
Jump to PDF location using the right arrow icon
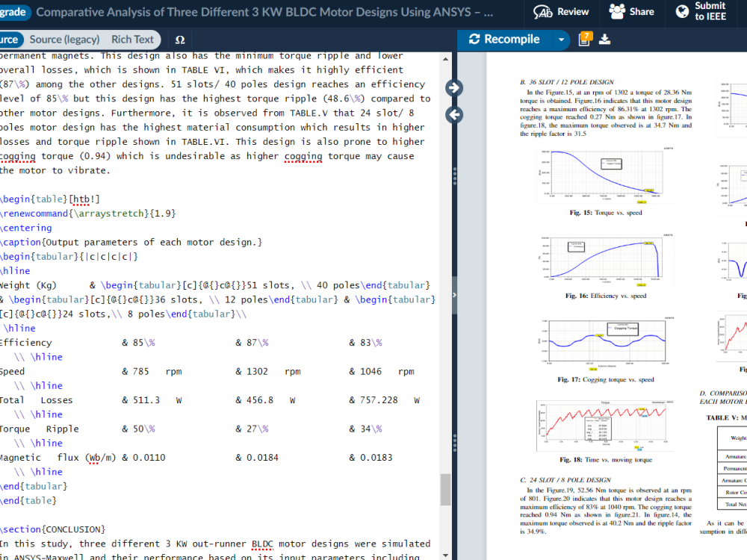click(x=453, y=87)
